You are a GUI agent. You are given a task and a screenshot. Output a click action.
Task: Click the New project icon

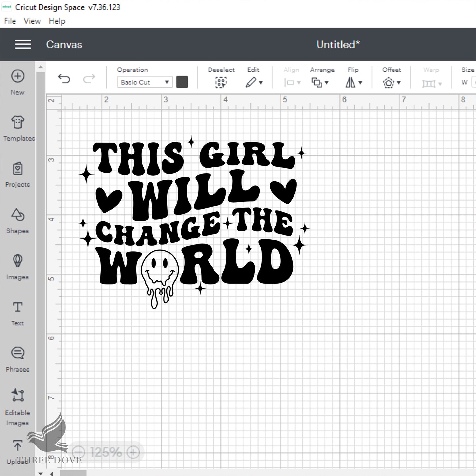tap(18, 76)
